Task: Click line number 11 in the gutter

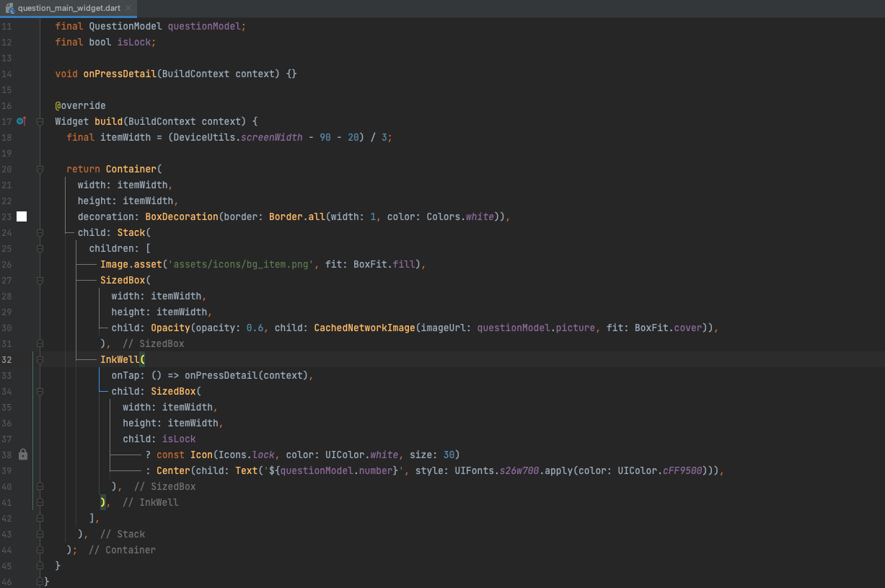Action: pos(6,26)
